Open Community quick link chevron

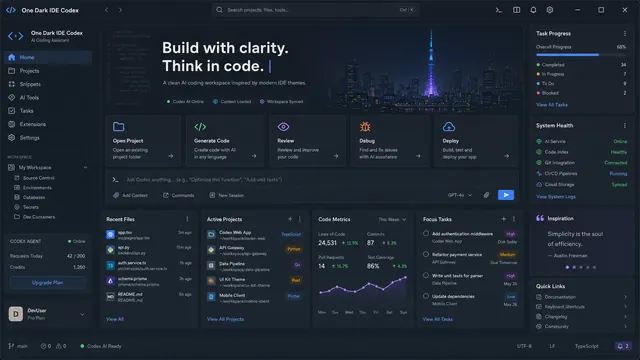coord(625,326)
